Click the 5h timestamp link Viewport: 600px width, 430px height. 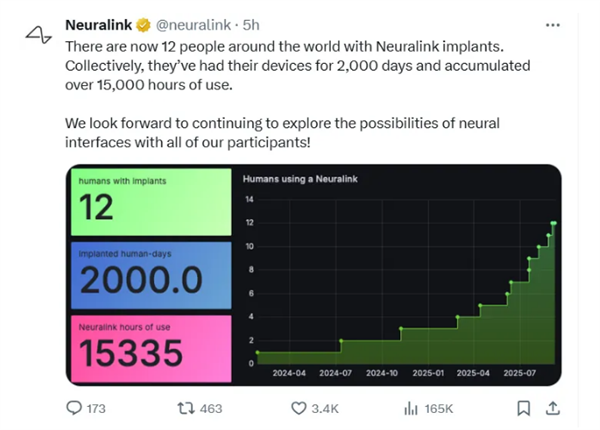click(252, 25)
